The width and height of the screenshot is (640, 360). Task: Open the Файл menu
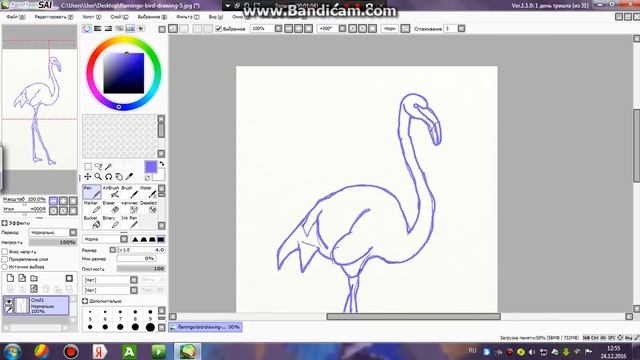pyautogui.click(x=16, y=17)
